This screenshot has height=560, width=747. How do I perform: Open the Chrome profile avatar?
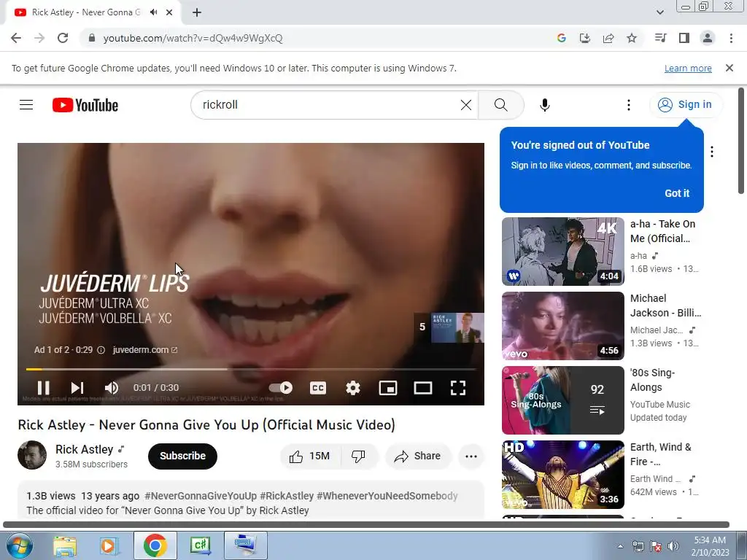(708, 38)
